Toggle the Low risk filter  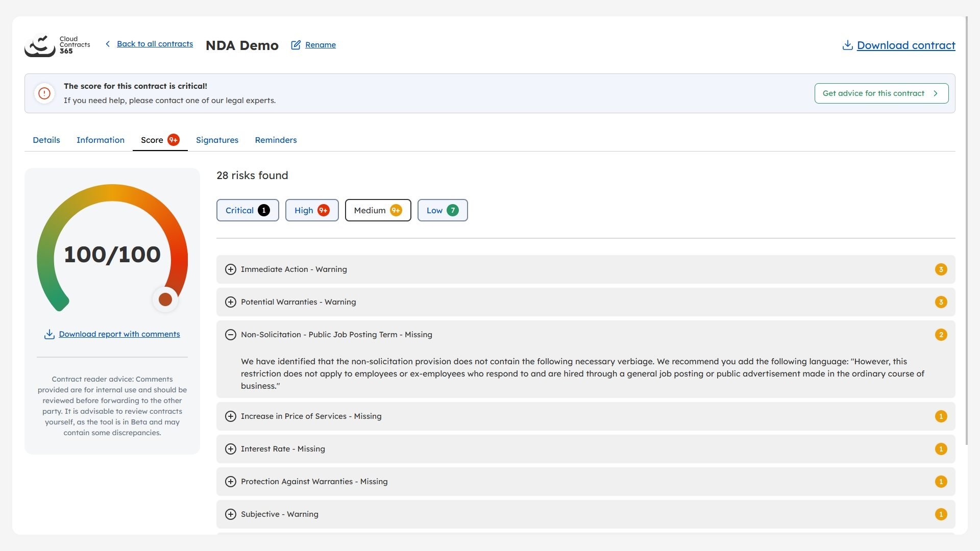(442, 210)
